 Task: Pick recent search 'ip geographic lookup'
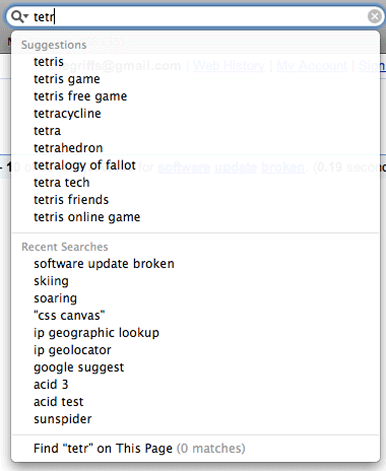click(x=196, y=333)
